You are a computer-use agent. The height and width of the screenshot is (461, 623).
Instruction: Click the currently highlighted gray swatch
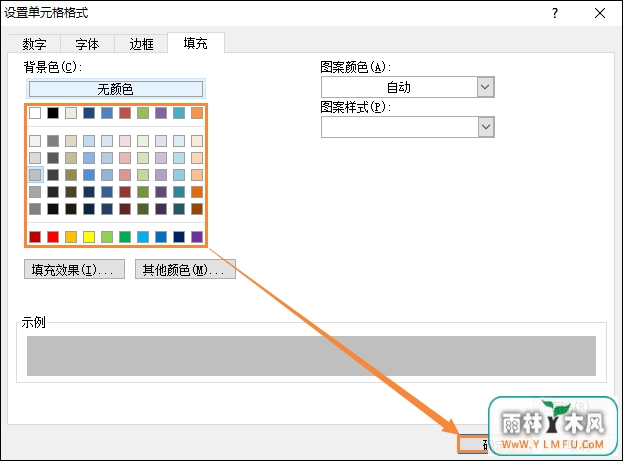35,175
